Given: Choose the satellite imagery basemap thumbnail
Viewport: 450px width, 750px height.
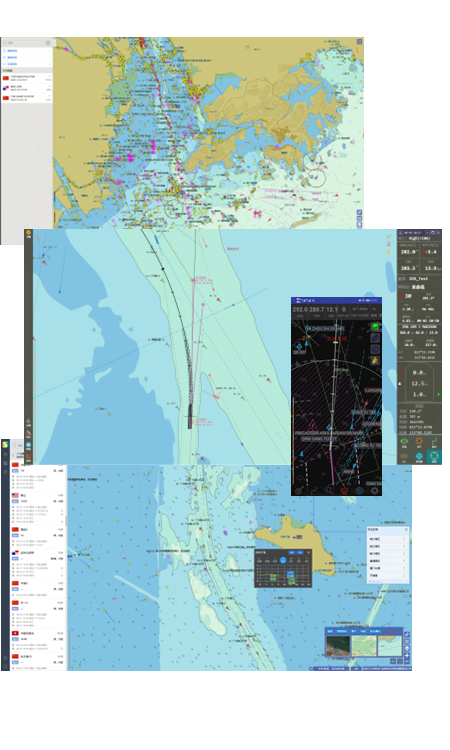Looking at the screenshot, I should point(337,646).
